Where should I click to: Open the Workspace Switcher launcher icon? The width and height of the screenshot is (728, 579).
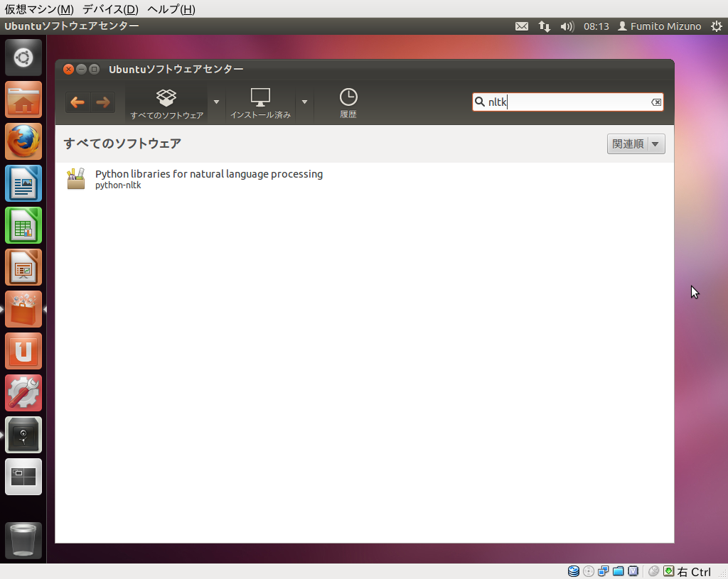[23, 477]
